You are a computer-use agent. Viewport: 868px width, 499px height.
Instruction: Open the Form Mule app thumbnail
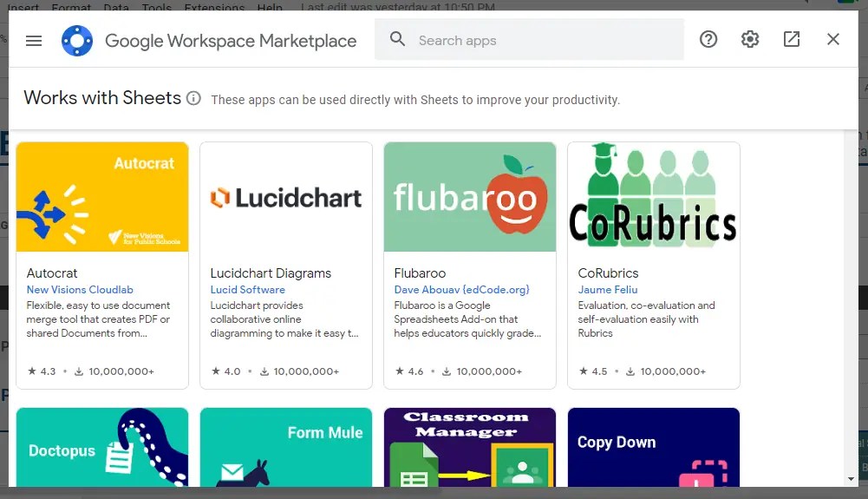click(x=286, y=448)
